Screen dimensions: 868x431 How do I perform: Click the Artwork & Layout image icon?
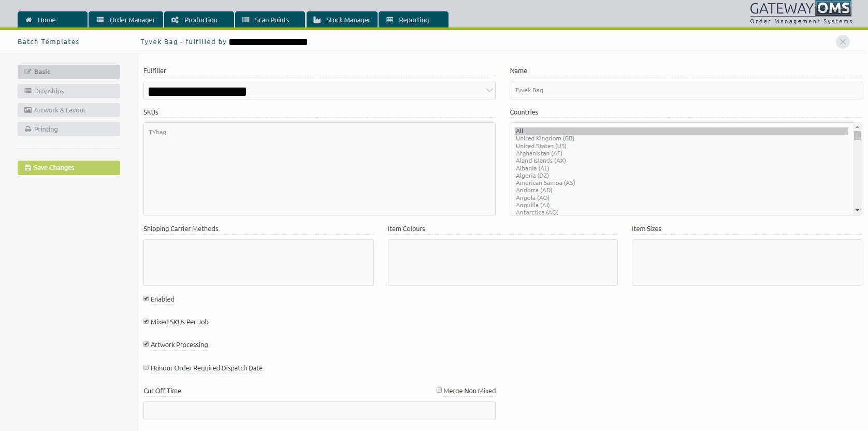(x=28, y=110)
